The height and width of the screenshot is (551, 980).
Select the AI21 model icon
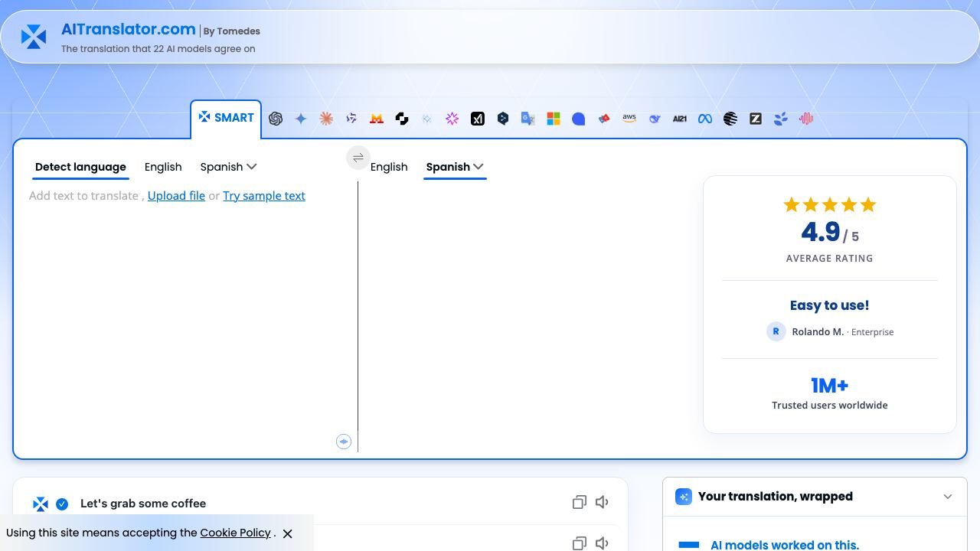tap(680, 119)
